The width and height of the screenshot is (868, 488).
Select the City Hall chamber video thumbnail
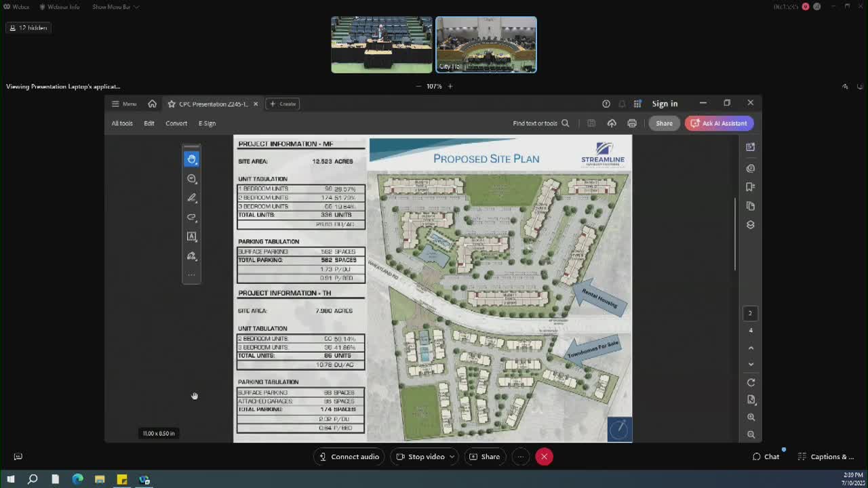486,45
